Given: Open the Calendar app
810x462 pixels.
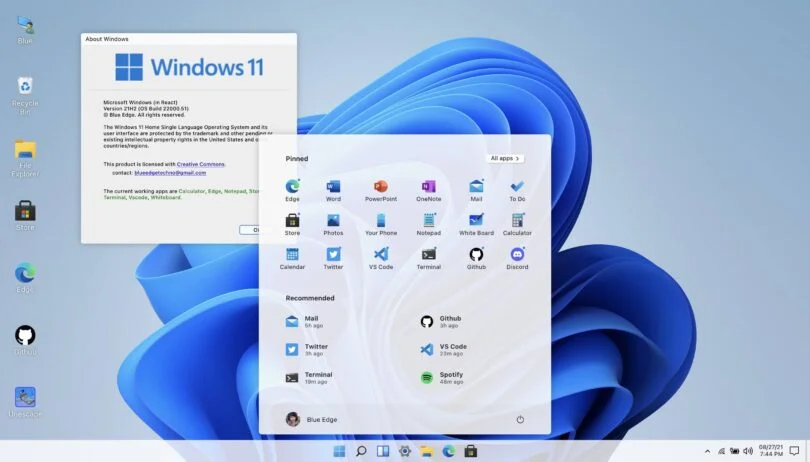Looking at the screenshot, I should click(292, 258).
